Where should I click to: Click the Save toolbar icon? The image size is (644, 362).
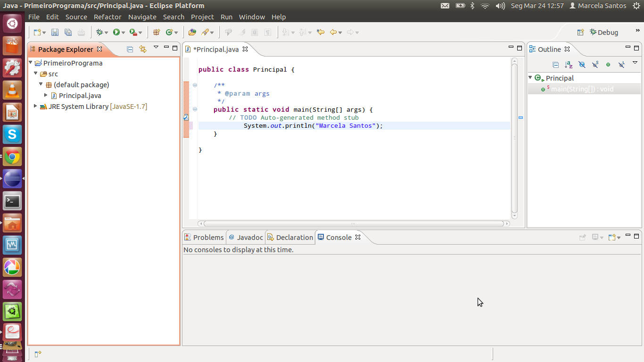(x=55, y=33)
